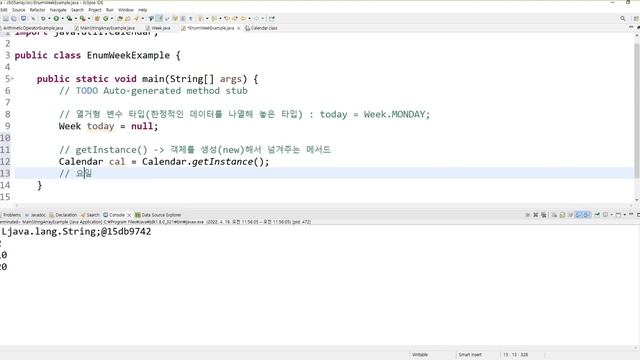The height and width of the screenshot is (360, 640).
Task: Collapse the main method fold marker
Action: point(12,78)
